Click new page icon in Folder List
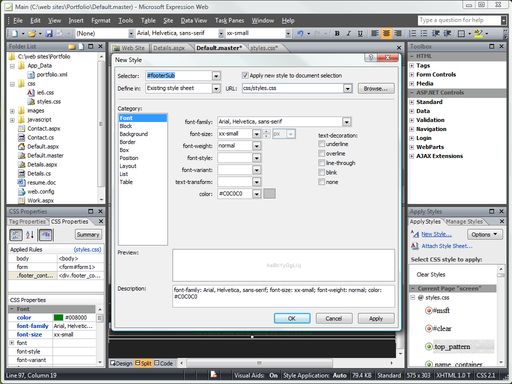Image resolution: width=512 pixels, height=384 pixels. click(81, 46)
